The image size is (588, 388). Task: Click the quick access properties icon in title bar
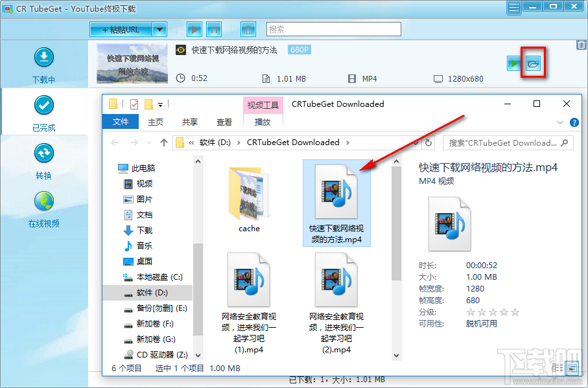[134, 104]
